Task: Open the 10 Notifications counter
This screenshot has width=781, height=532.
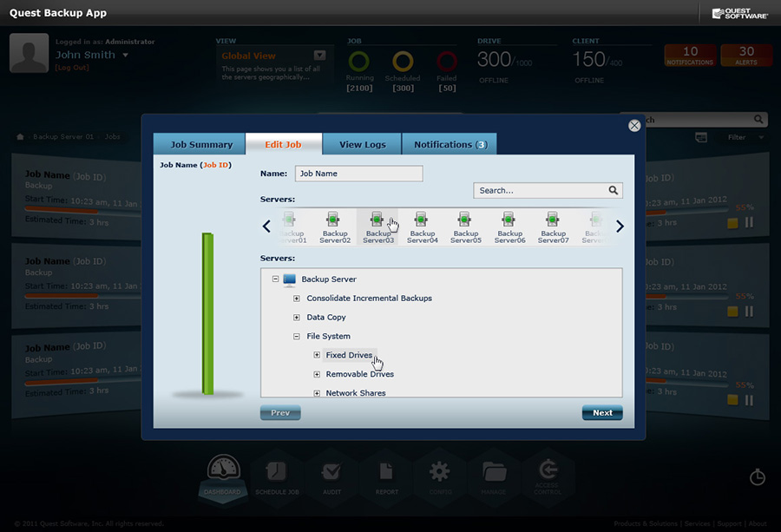Action: 690,56
